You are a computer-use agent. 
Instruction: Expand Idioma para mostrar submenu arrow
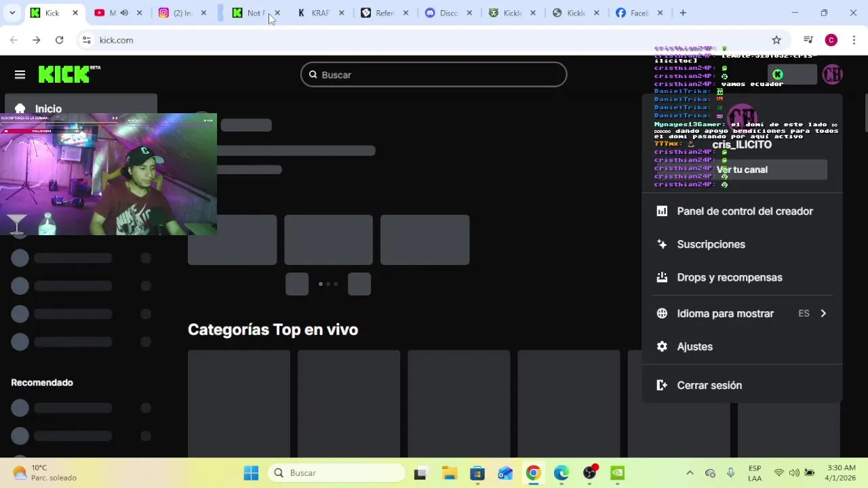pyautogui.click(x=823, y=314)
